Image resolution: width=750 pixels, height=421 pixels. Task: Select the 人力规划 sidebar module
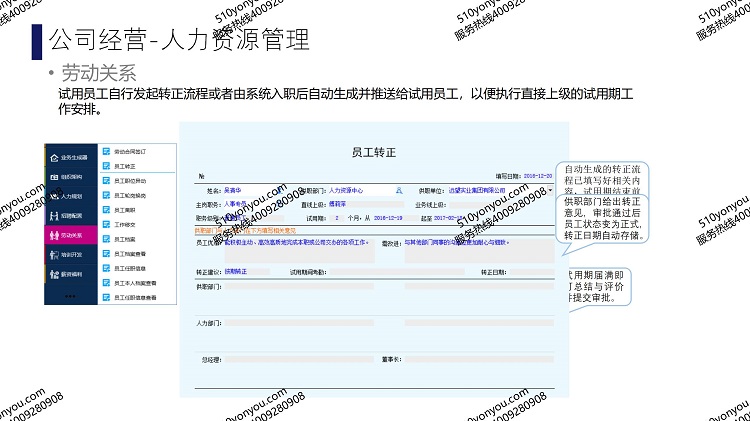[72, 196]
